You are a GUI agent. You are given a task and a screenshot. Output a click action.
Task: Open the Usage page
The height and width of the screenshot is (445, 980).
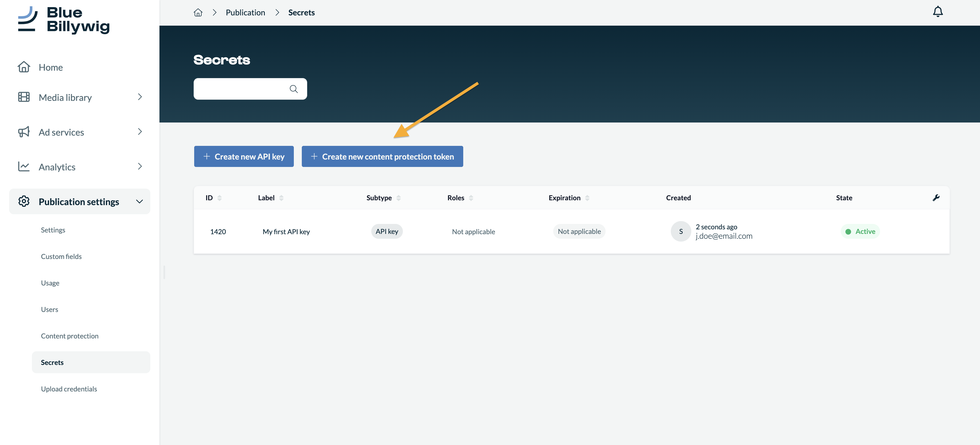50,283
